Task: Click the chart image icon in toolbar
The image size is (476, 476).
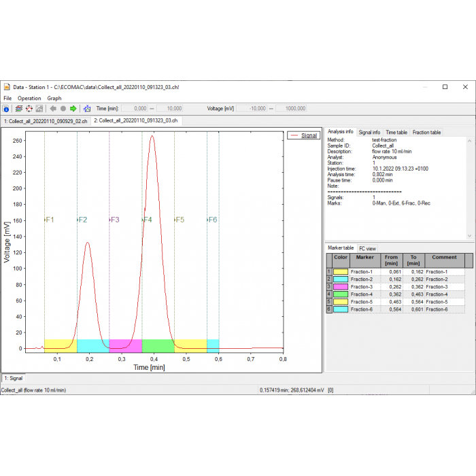Action: click(x=39, y=109)
